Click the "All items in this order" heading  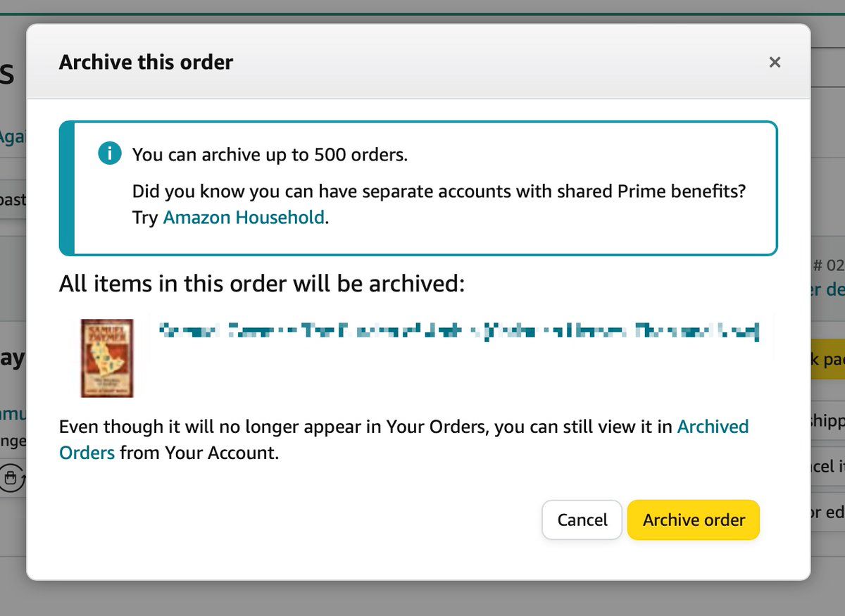(x=262, y=284)
